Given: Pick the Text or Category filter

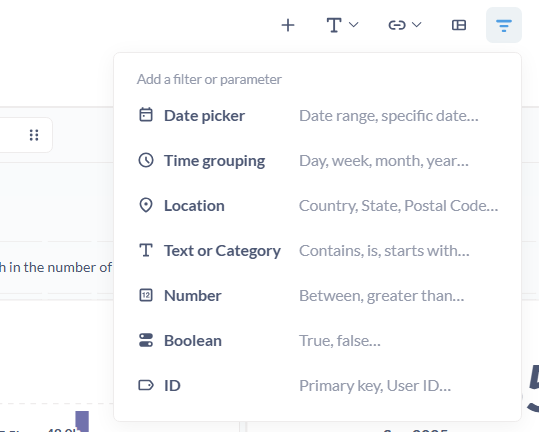Looking at the screenshot, I should [317, 251].
